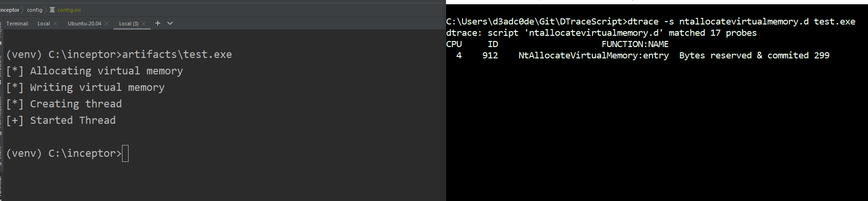This screenshot has width=868, height=201.
Task: Open a new terminal session with plus icon
Action: [x=158, y=23]
